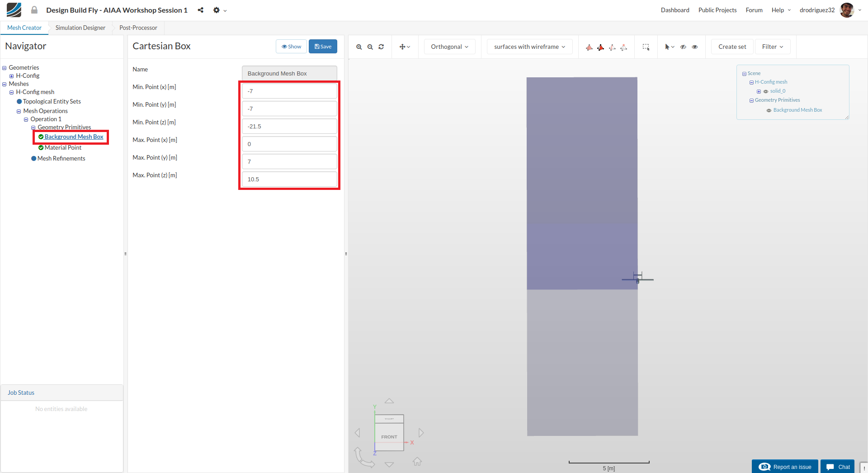
Task: Click the Min. Point (x) input
Action: (289, 91)
